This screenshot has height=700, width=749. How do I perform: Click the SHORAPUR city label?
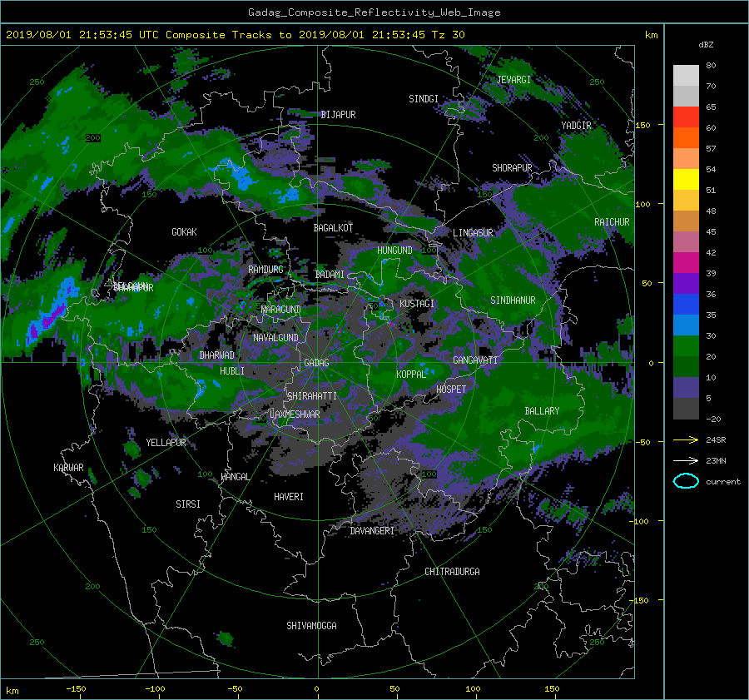point(512,168)
